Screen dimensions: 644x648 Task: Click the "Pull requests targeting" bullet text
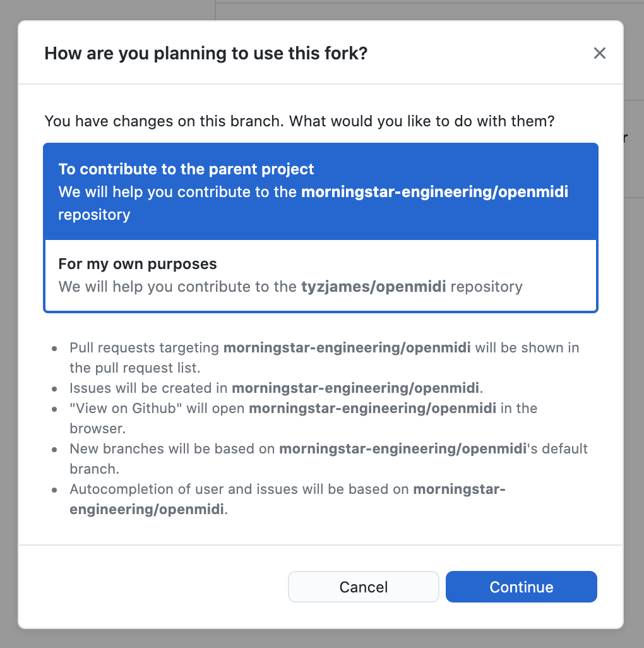coord(145,347)
